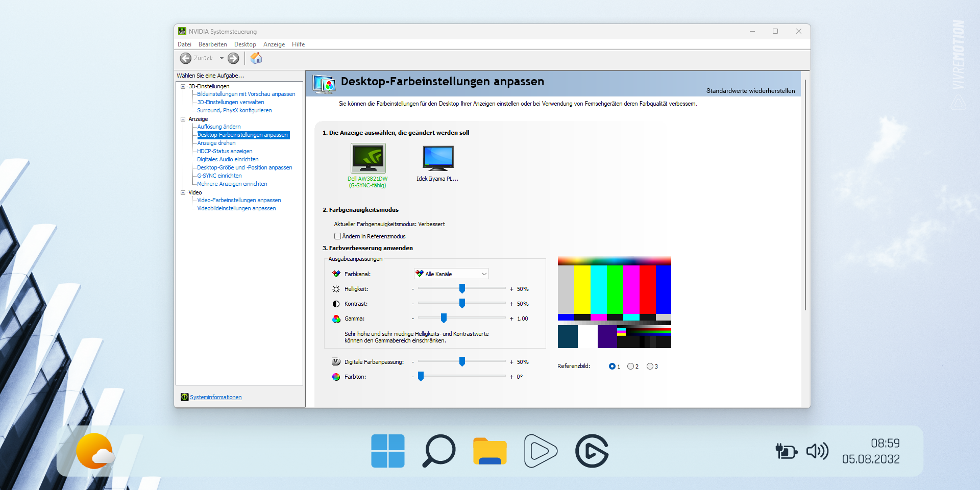The height and width of the screenshot is (490, 980).
Task: Click the Farbton icon
Action: 336,377
